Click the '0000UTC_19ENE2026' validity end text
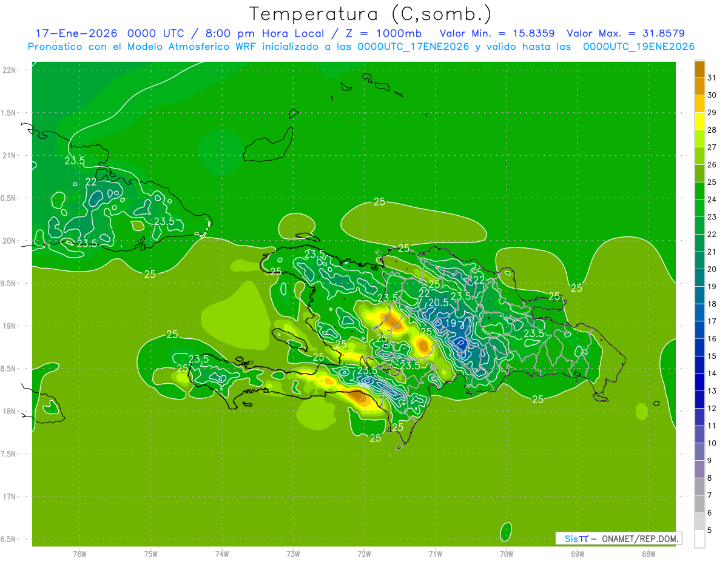Viewport: 728px width, 562px height. point(639,47)
